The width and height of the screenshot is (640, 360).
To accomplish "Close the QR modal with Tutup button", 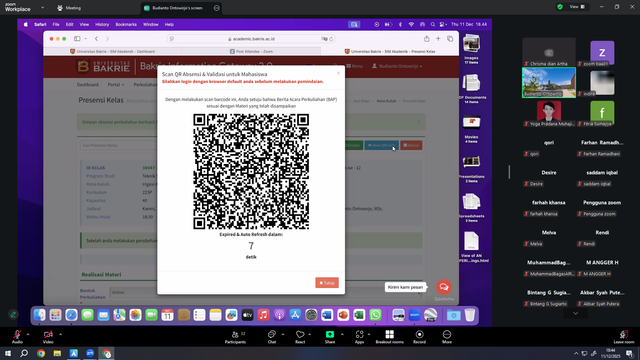I will click(327, 282).
